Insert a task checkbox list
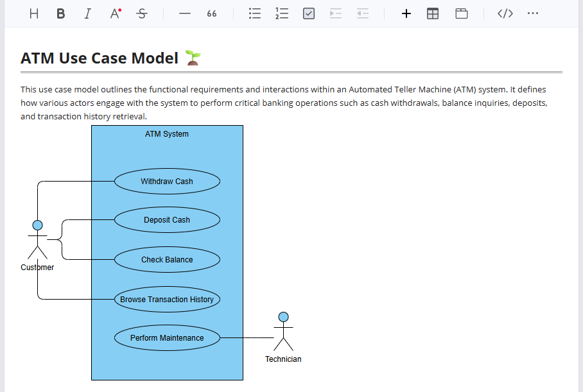Viewport: 583px width, 392px height. (x=309, y=13)
